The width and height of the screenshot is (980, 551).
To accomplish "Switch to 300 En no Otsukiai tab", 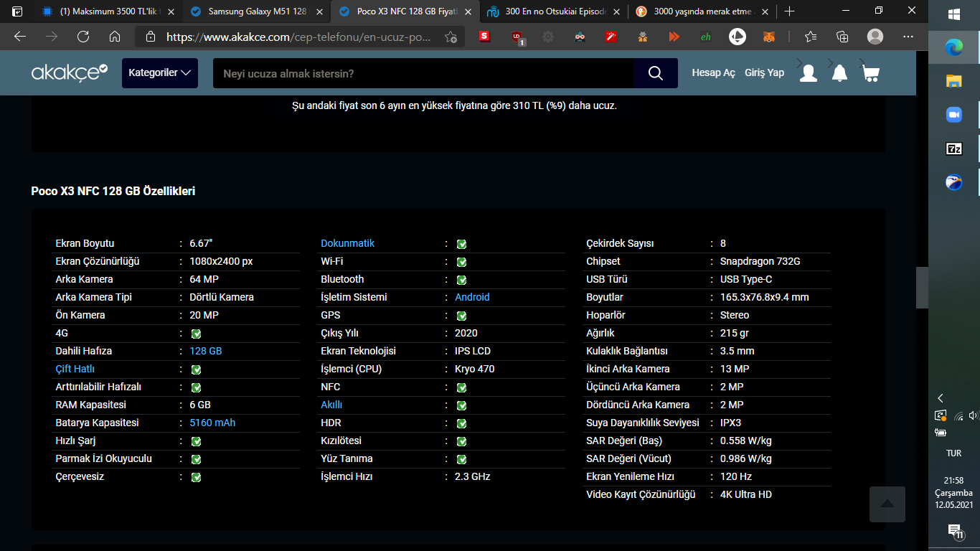I will pyautogui.click(x=553, y=11).
